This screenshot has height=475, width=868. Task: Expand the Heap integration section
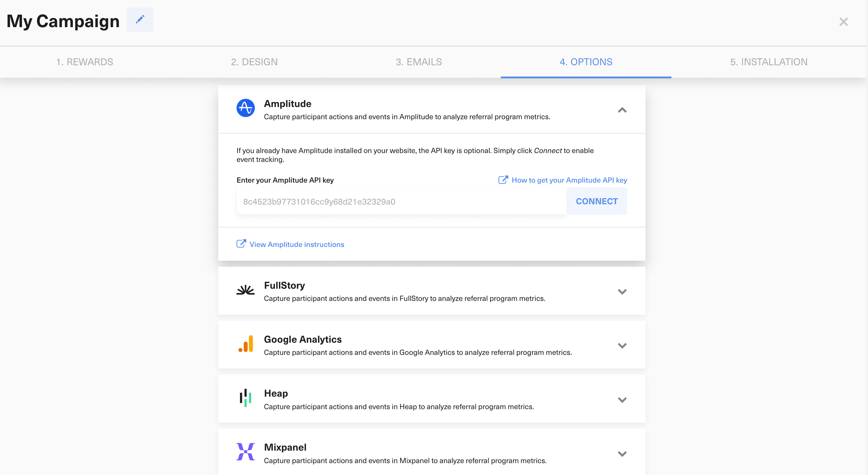[x=622, y=400]
